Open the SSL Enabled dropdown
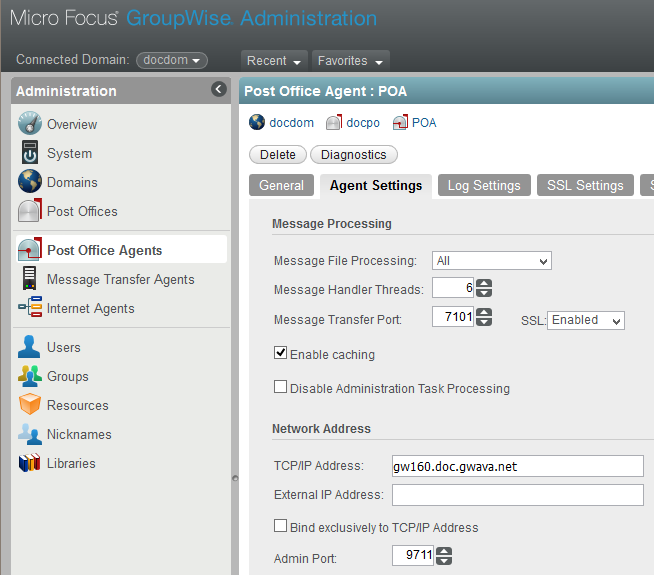Screen dimensions: 654x575 (x=586, y=320)
